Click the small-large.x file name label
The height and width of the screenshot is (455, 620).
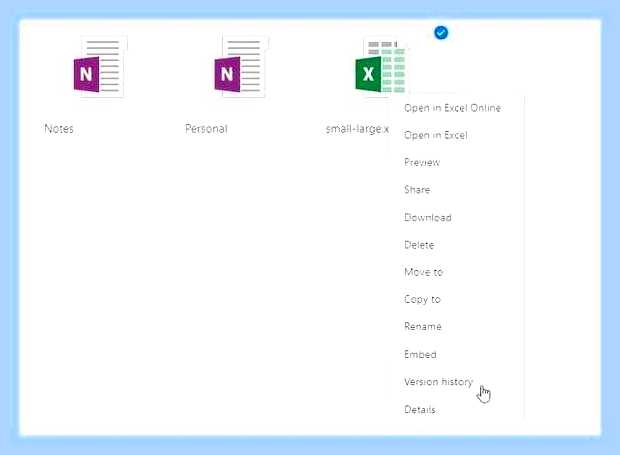click(357, 129)
